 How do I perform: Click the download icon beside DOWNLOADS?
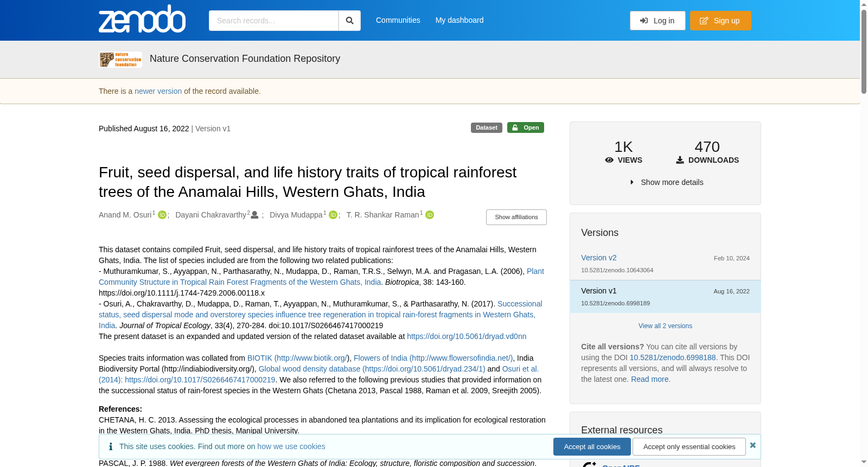click(x=680, y=160)
